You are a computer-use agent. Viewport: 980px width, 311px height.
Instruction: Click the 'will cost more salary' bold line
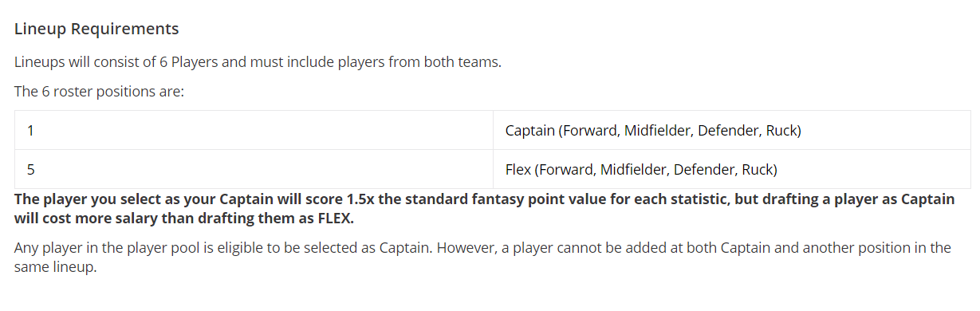(183, 218)
